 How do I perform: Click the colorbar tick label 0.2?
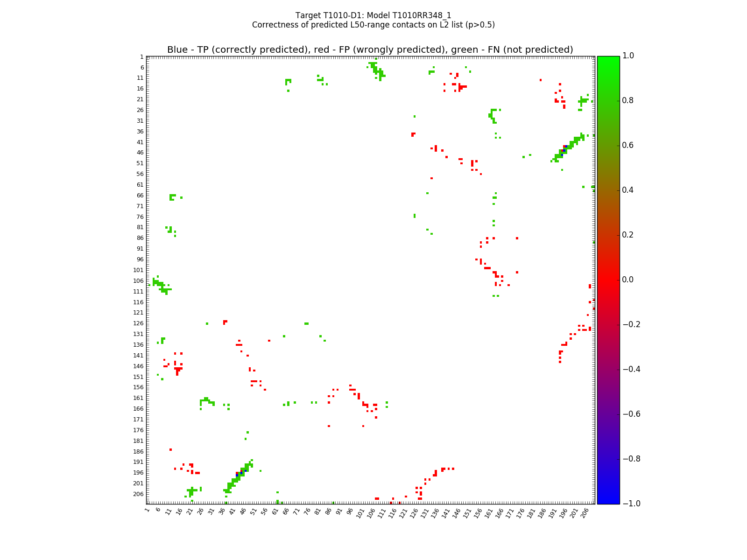pos(629,235)
